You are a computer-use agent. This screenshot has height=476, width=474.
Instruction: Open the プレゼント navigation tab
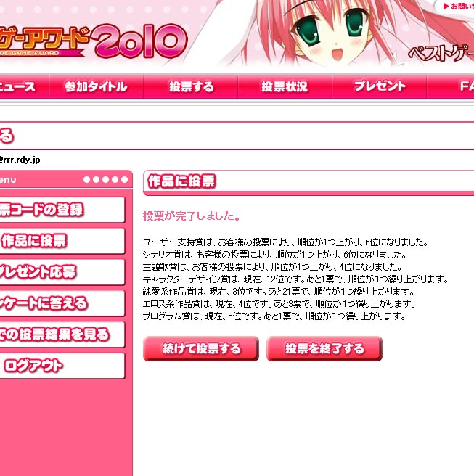(x=379, y=87)
